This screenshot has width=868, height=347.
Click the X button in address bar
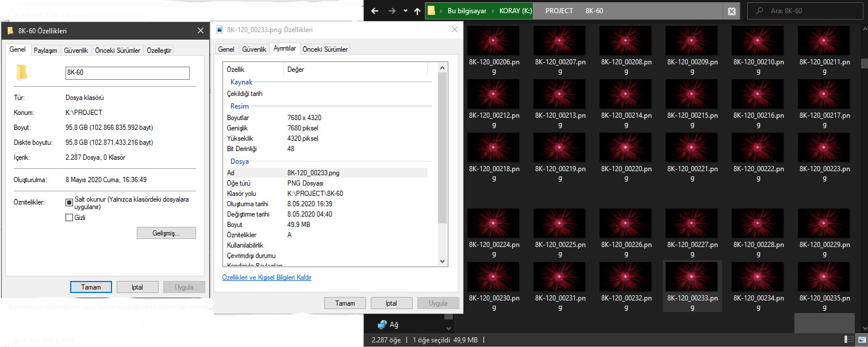coord(731,11)
